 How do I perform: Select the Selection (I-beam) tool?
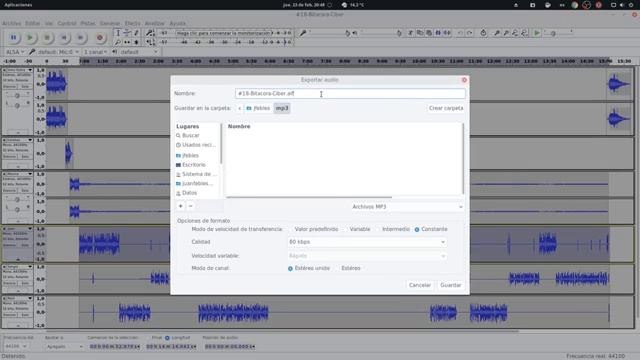(118, 33)
